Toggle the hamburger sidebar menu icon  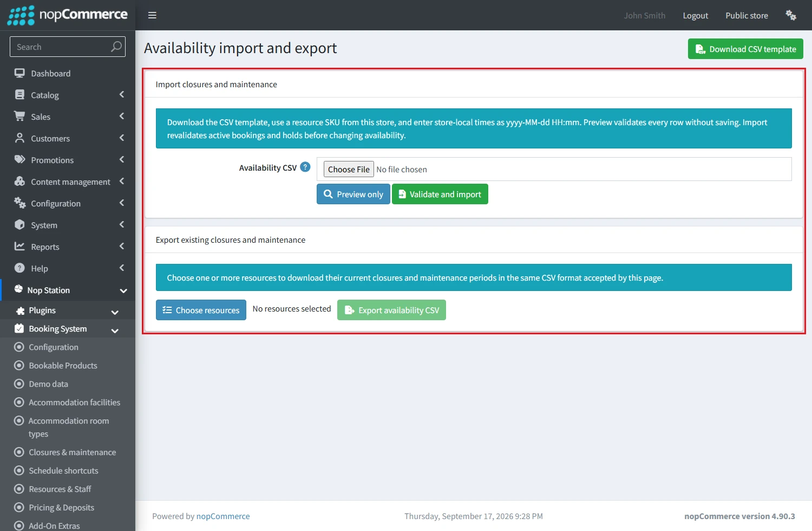(x=152, y=15)
